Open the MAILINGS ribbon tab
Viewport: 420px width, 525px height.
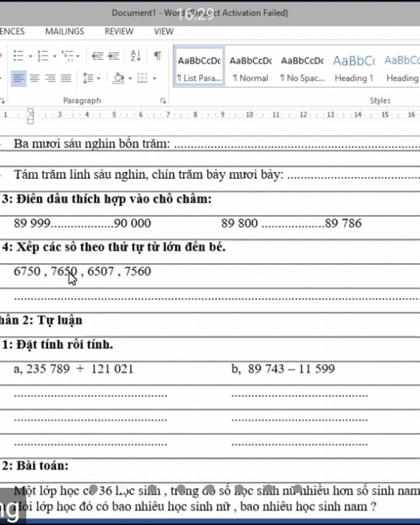[64, 32]
